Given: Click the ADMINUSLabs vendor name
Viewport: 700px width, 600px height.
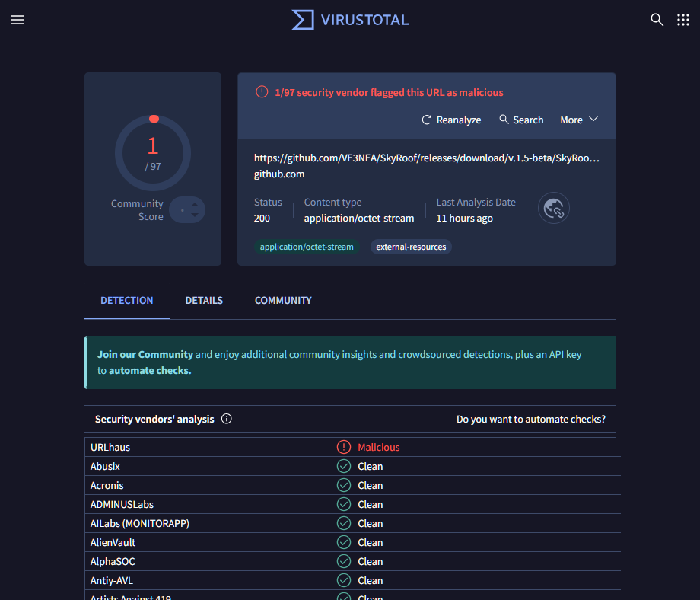Looking at the screenshot, I should click(x=122, y=504).
